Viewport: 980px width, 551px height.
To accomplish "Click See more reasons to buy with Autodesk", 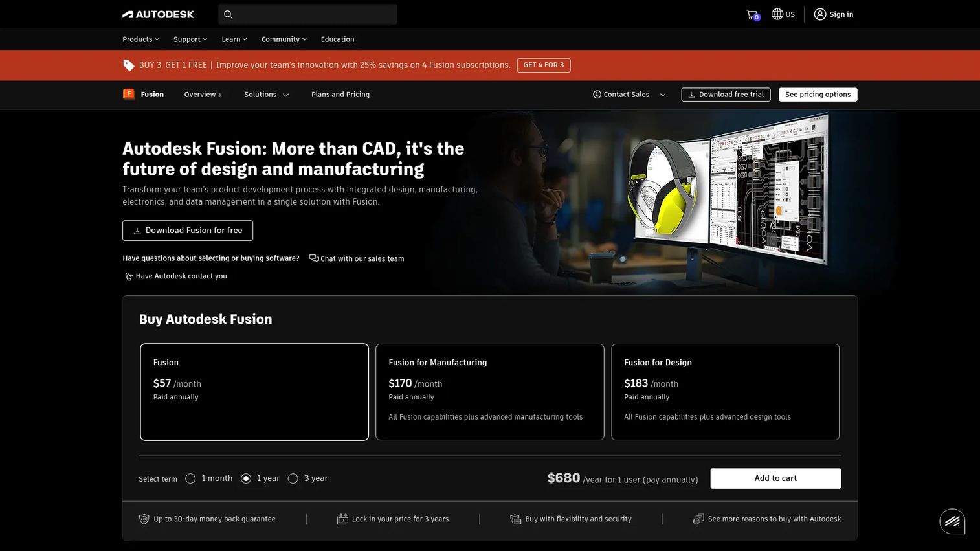I will pos(774,519).
